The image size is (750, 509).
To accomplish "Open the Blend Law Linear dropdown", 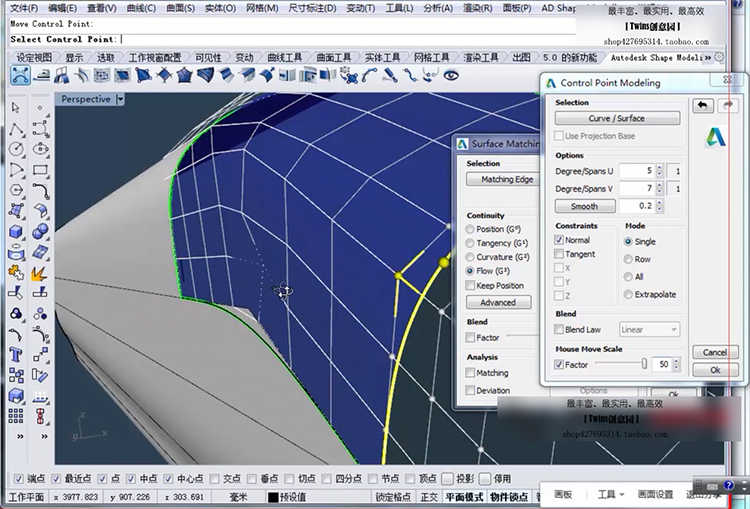I will coord(649,329).
